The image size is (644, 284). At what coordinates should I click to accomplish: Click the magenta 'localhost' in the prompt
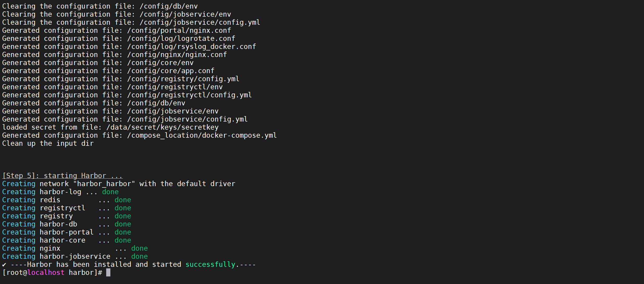pos(46,273)
